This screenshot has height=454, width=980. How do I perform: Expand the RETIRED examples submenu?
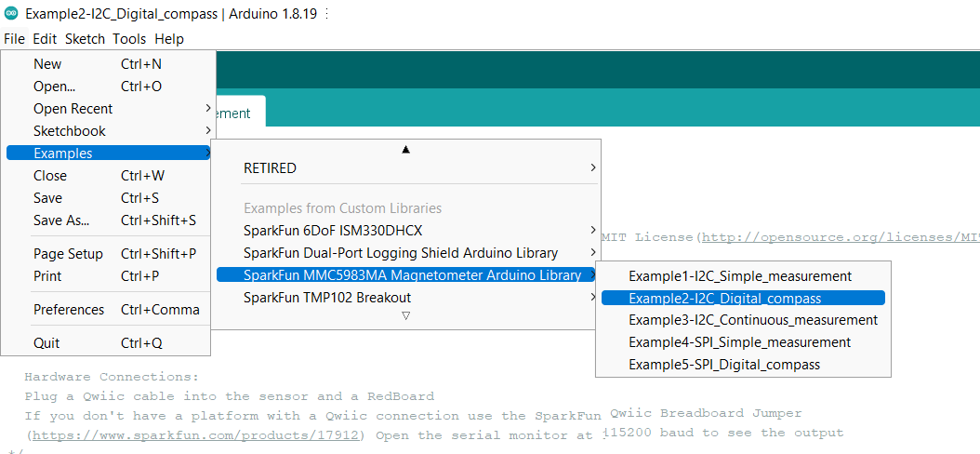click(x=407, y=168)
